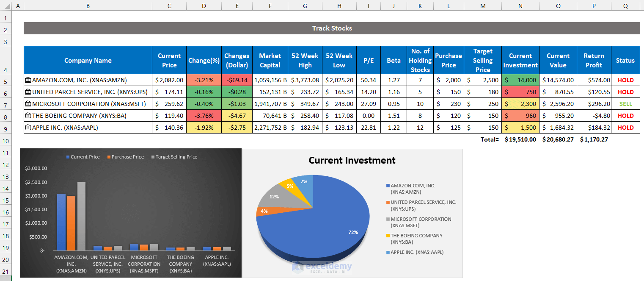The image size is (644, 281).
Task: Select column Q header
Action: coord(625,6)
